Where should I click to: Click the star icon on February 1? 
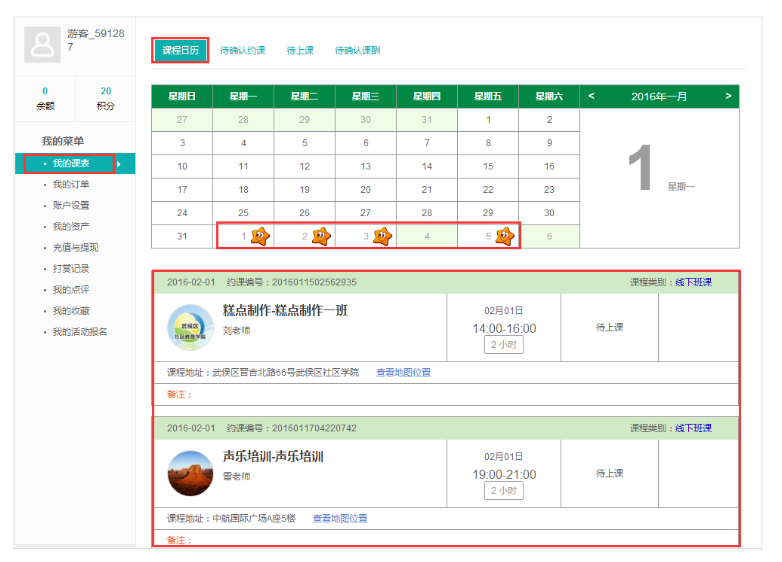260,237
